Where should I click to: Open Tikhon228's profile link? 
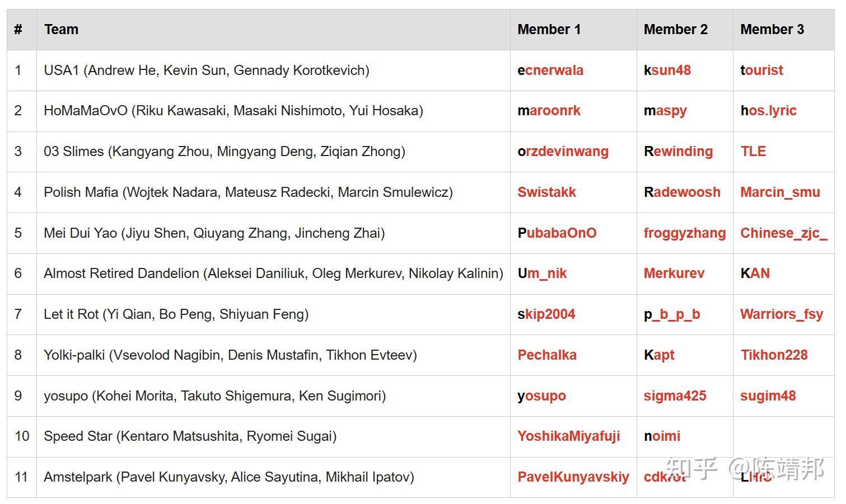coord(774,355)
